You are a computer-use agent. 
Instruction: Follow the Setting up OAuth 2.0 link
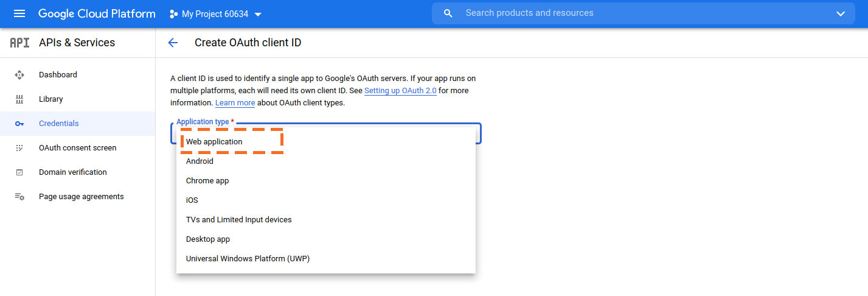pos(400,91)
